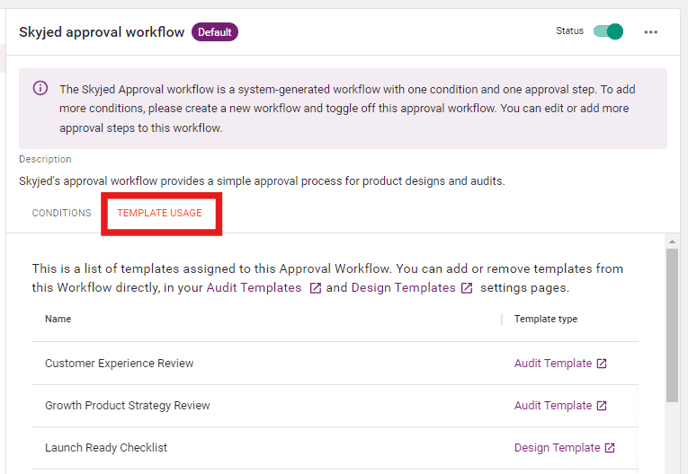688x474 pixels.
Task: Open Audit Template link for Growth Product Strategy
Action: [x=553, y=406]
